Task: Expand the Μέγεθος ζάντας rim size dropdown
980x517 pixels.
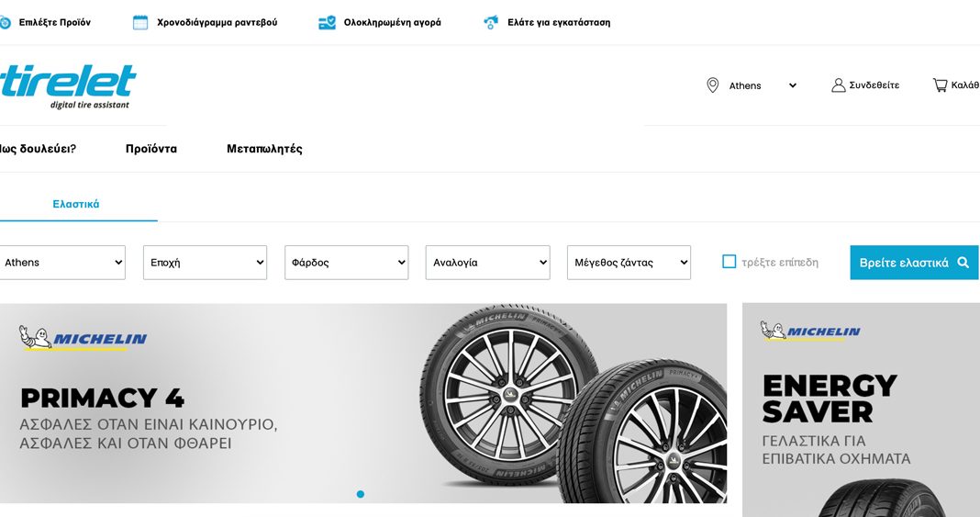Action: coord(629,263)
